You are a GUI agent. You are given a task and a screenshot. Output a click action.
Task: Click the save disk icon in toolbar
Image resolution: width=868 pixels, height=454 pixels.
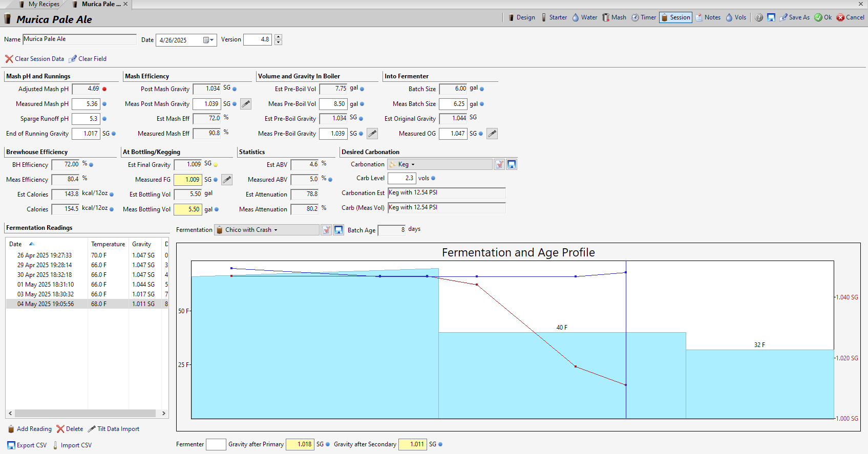(x=771, y=17)
